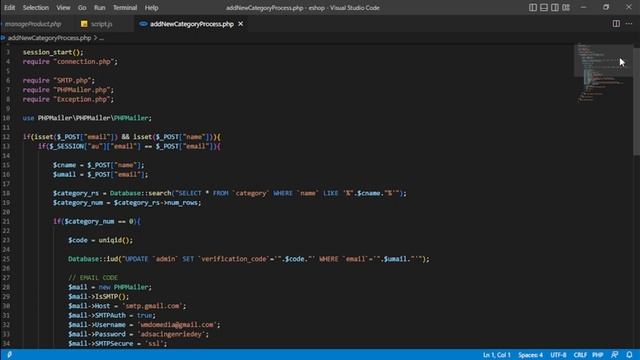Open the Selection menu
The height and width of the screenshot is (360, 640).
pyautogui.click(x=36, y=8)
